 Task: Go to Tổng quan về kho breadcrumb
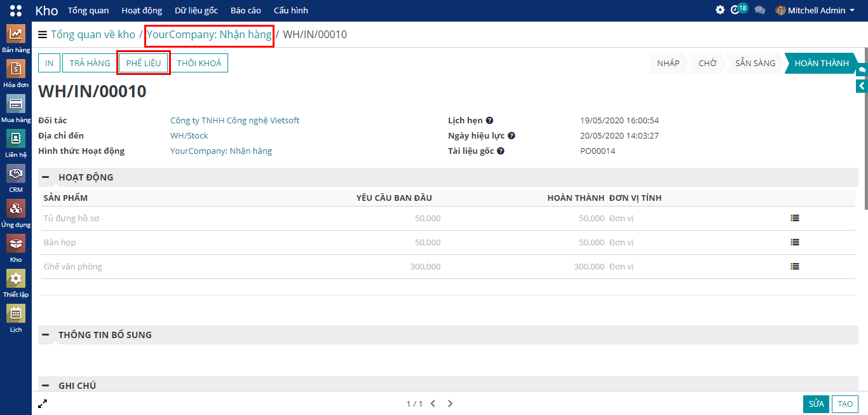93,34
